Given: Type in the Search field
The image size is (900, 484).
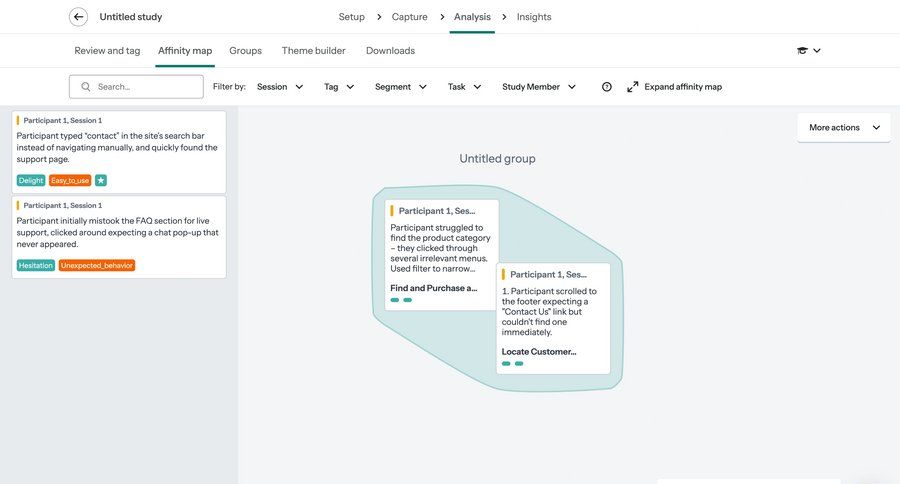Looking at the screenshot, I should coord(145,87).
